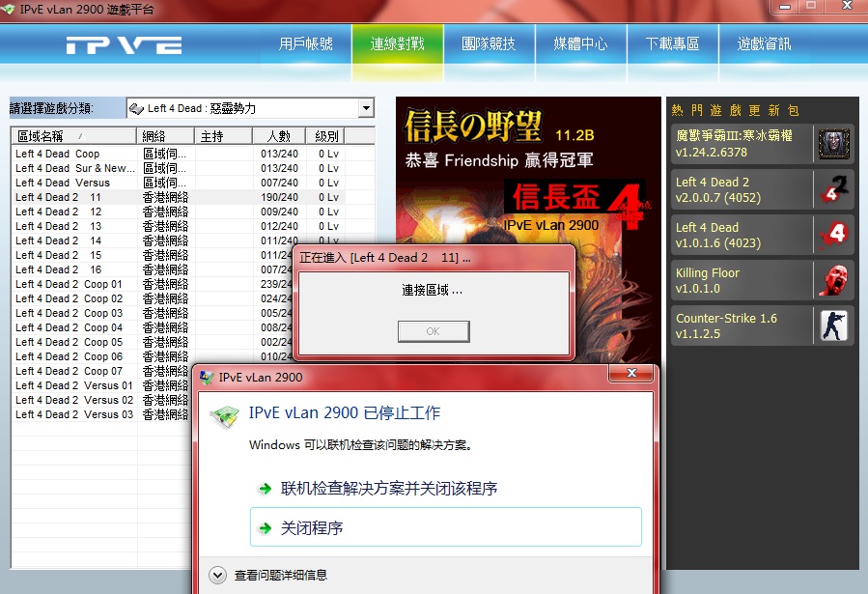This screenshot has width=868, height=594.
Task: Close the IPvE vLan 2900 crash dialog
Action: point(631,373)
